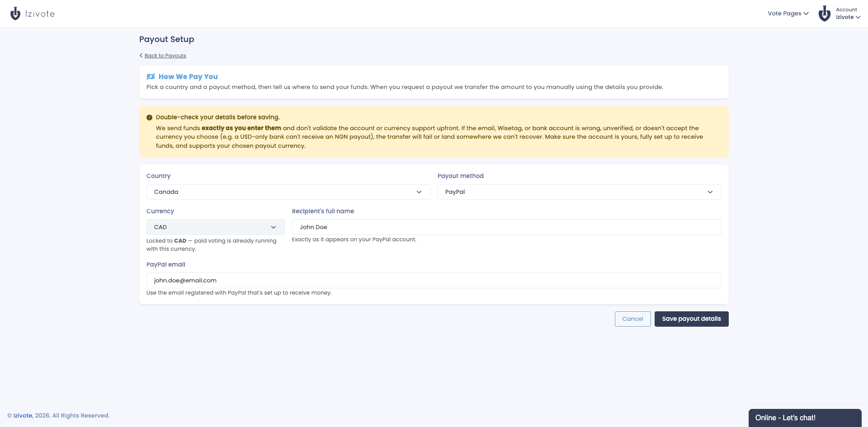This screenshot has height=427, width=868.
Task: Open the Vote Pages menu
Action: point(788,14)
